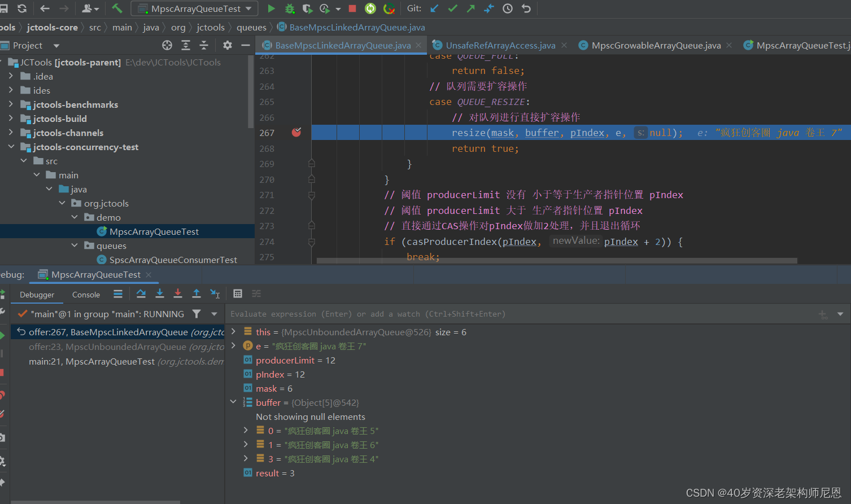Open the watch expression history dropdown
This screenshot has width=851, height=504.
point(840,314)
